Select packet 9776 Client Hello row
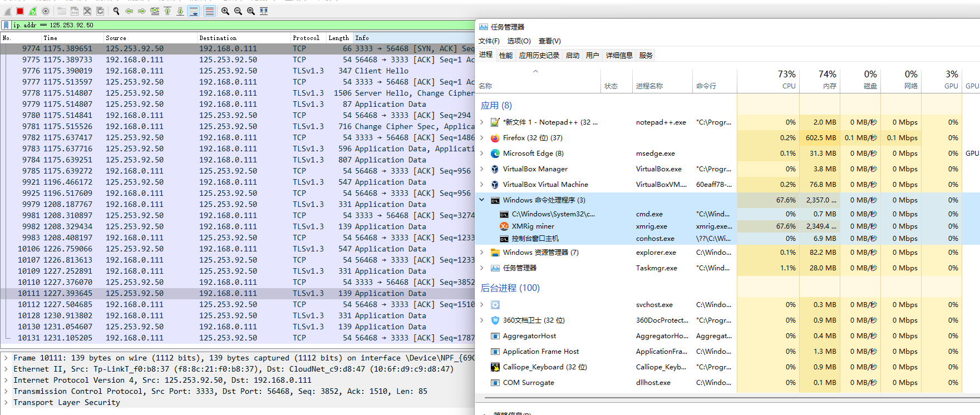Viewport: 980px width, 415px height. point(238,71)
